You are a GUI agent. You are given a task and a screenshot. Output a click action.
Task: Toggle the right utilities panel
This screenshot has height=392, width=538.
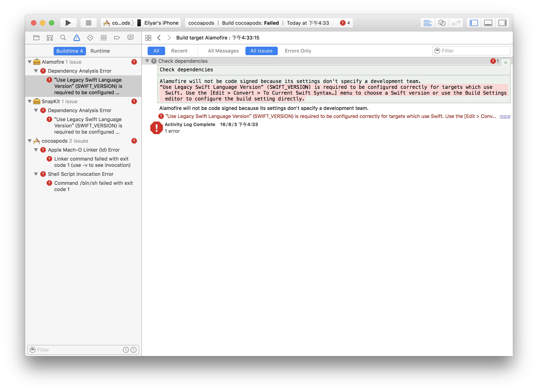pos(502,23)
